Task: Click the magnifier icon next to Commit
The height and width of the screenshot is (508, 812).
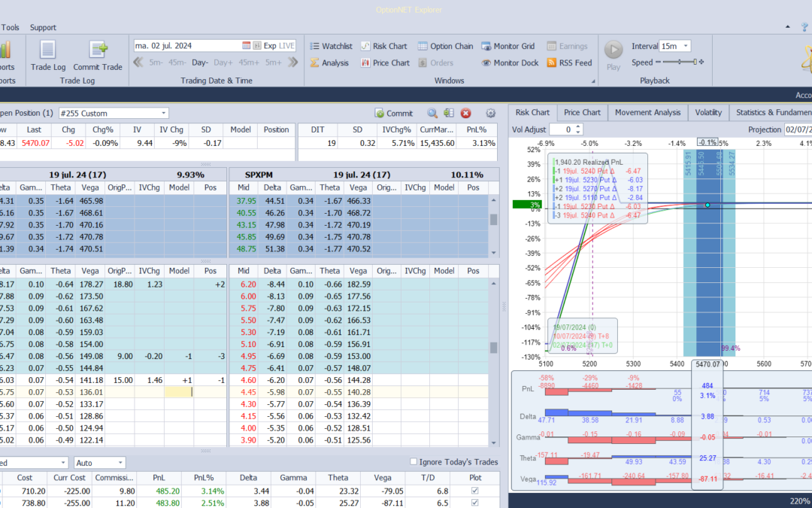Action: click(x=432, y=113)
